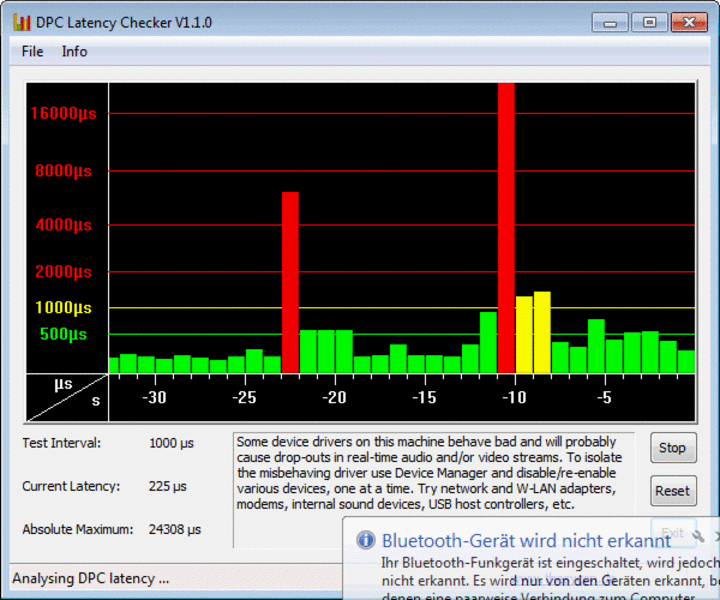
Task: Click the driver warning message text box
Action: click(x=434, y=490)
